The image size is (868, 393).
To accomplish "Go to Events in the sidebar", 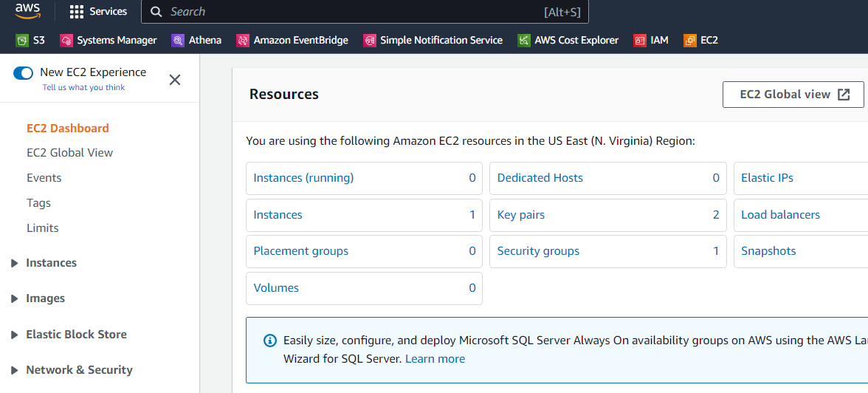I will (x=44, y=178).
